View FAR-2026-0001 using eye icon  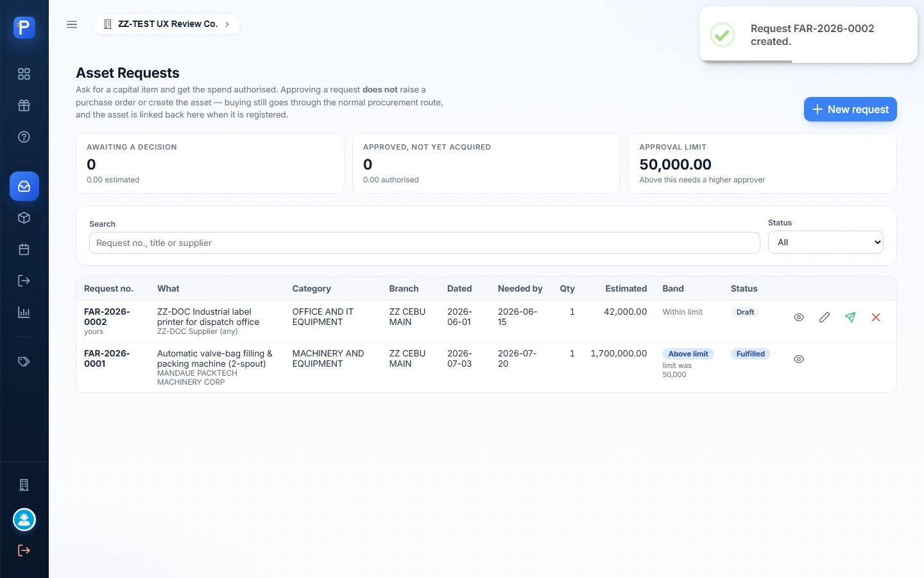tap(799, 359)
